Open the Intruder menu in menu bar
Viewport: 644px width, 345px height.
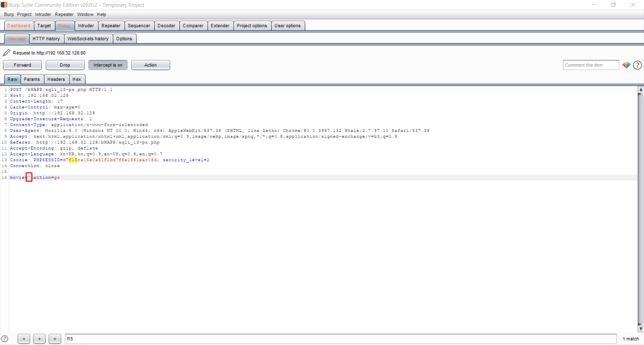(x=43, y=14)
